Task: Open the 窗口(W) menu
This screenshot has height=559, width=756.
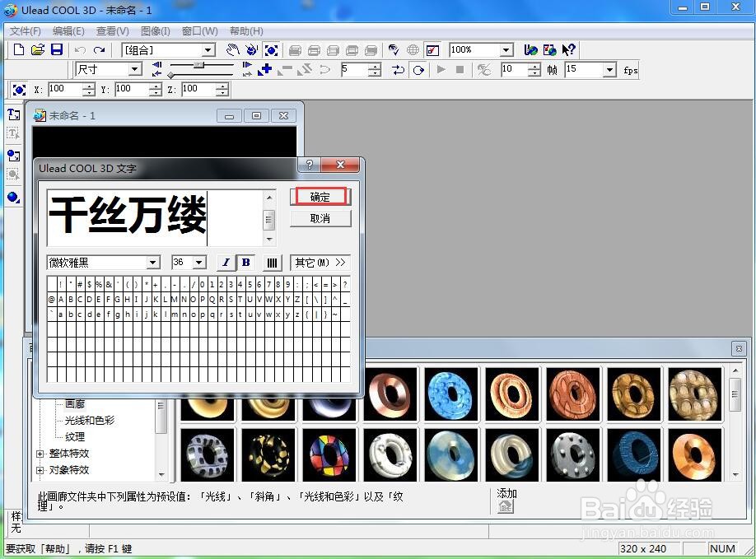Action: point(199,30)
